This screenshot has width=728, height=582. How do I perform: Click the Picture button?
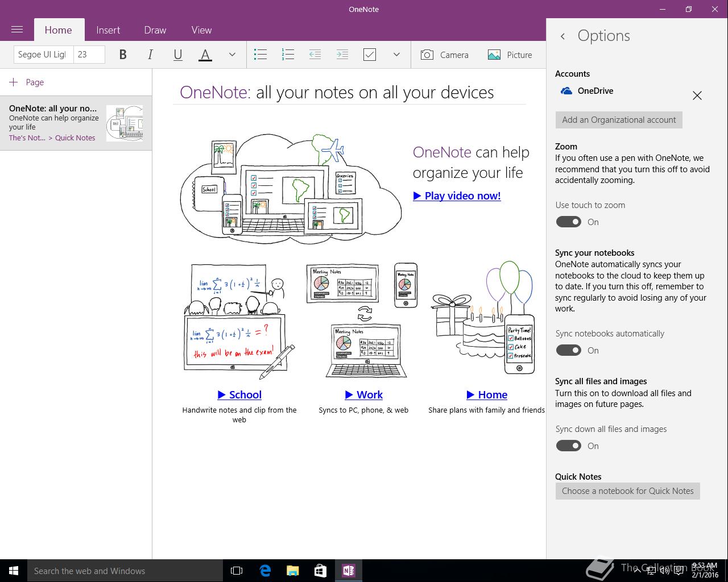510,55
